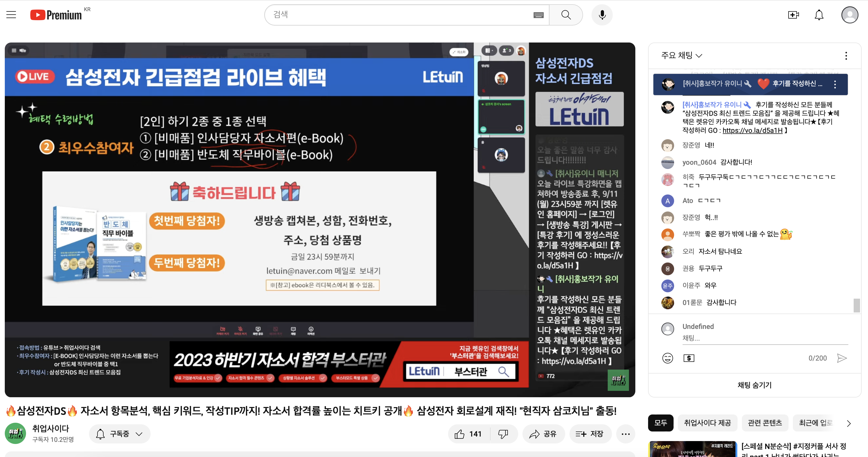
Task: Click the 공유 share button
Action: point(543,434)
